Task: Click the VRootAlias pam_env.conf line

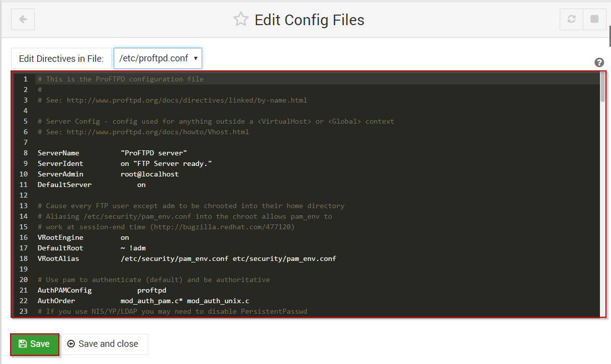Action: point(187,258)
